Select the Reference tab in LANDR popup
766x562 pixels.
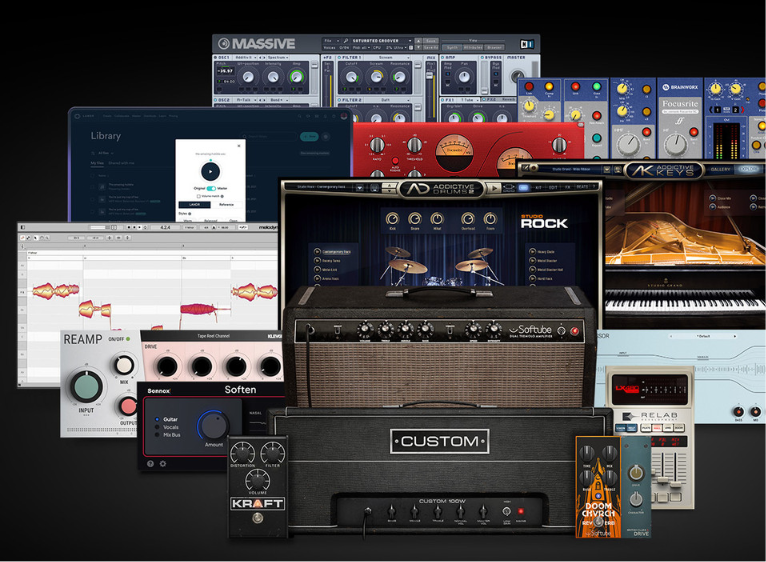click(227, 205)
